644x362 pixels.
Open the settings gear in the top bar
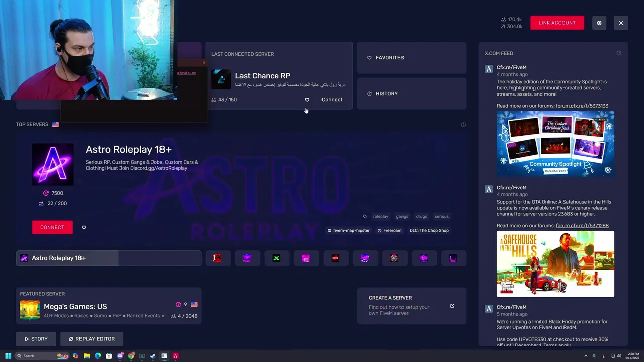click(599, 23)
